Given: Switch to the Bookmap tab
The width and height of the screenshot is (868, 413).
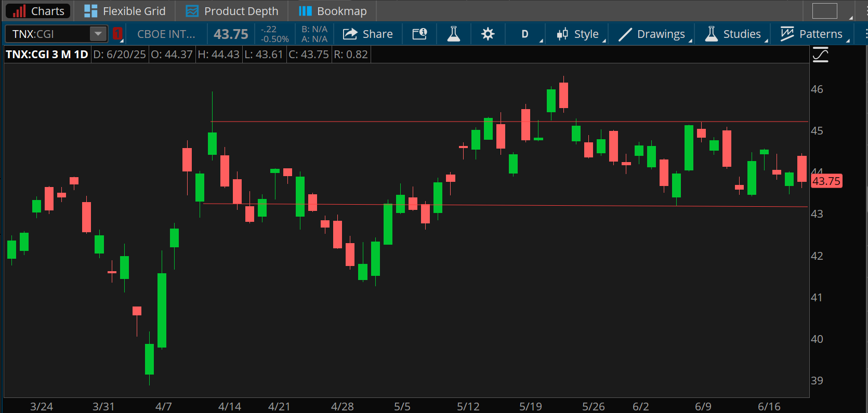Looking at the screenshot, I should pyautogui.click(x=333, y=11).
